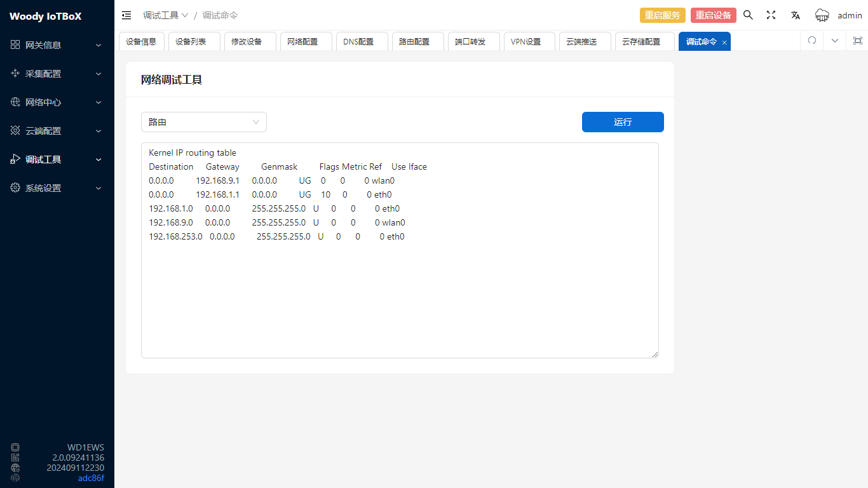Switch to the 网络配置 tab

[x=302, y=41]
